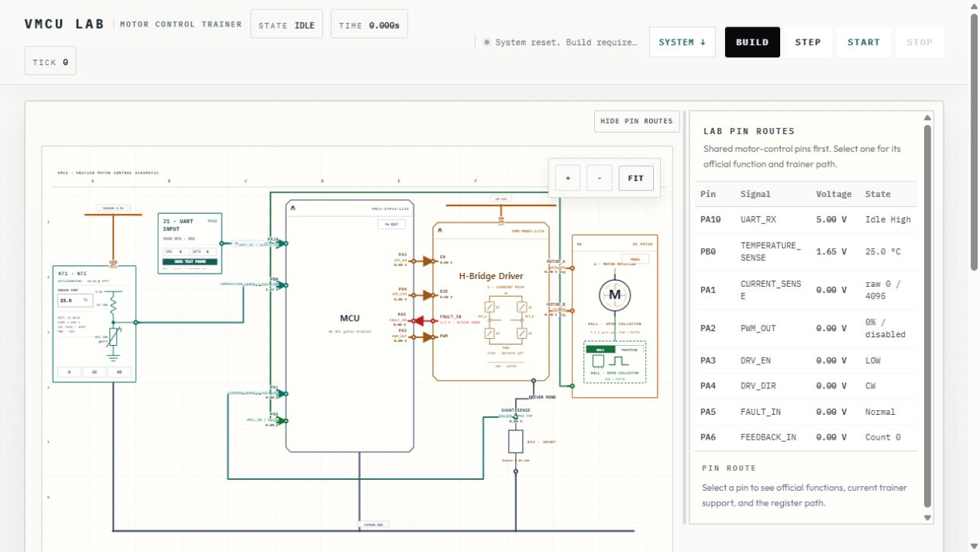Click the STEP button
This screenshot has width=980, height=552.
808,42
